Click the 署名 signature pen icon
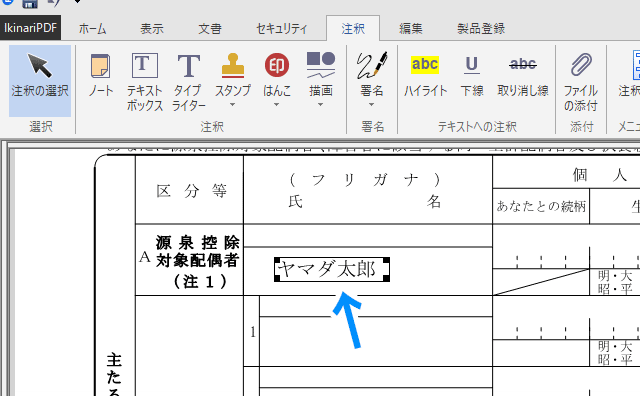The width and height of the screenshot is (640, 396). (x=371, y=65)
